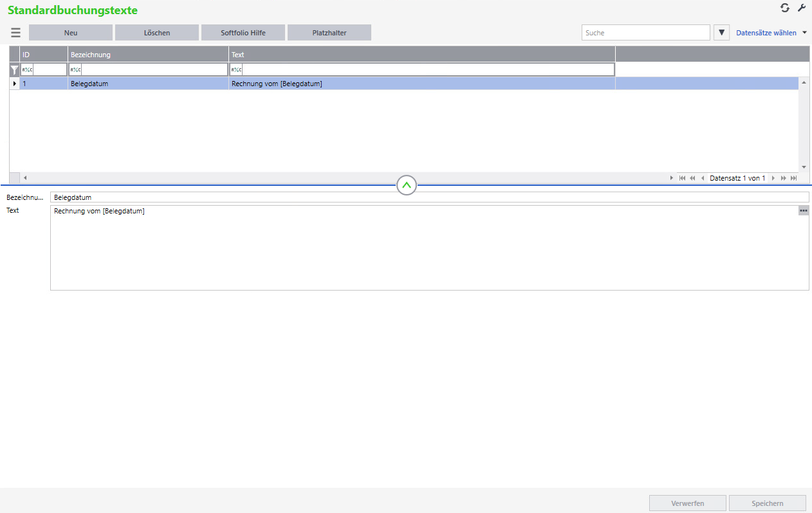Click the Text column filter input

tap(429, 69)
